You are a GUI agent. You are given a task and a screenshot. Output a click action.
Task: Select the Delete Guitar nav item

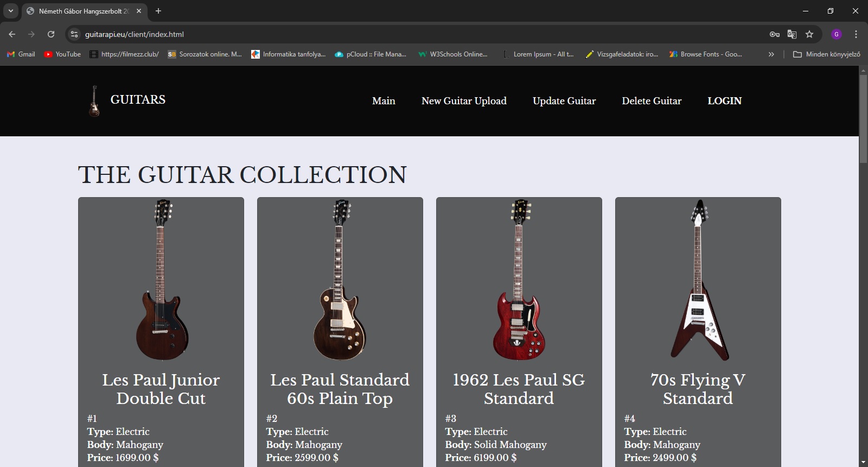[x=652, y=101]
